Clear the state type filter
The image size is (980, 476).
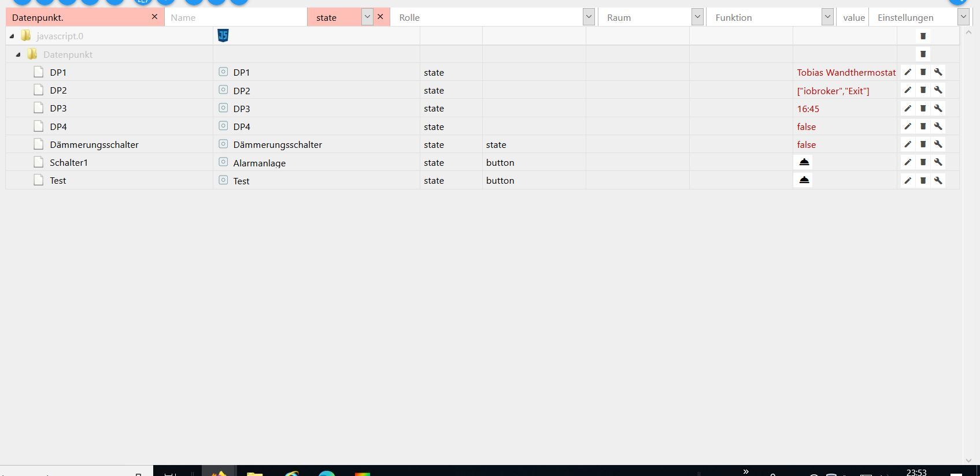coord(380,17)
